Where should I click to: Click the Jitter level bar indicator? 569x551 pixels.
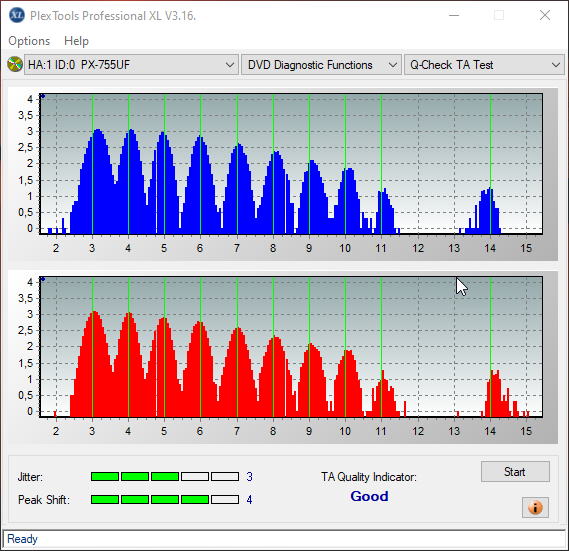click(x=165, y=477)
